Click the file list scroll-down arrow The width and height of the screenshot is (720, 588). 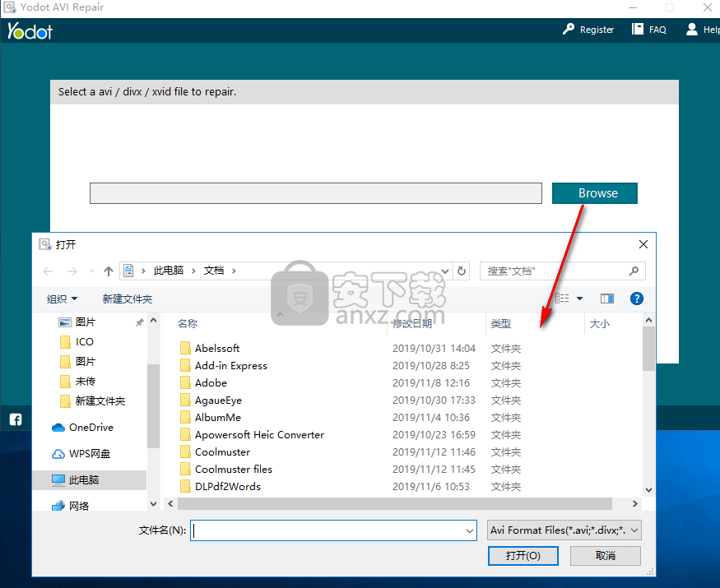tap(648, 490)
